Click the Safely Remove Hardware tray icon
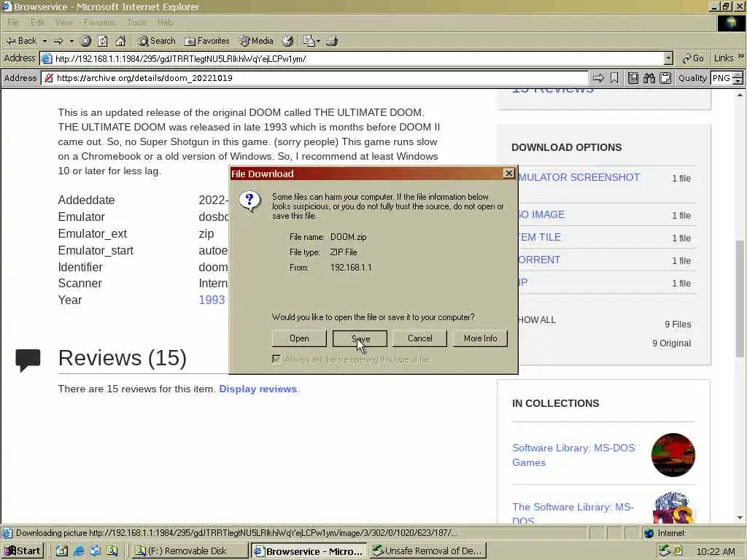Viewport: 747px width, 560px height. tap(665, 551)
